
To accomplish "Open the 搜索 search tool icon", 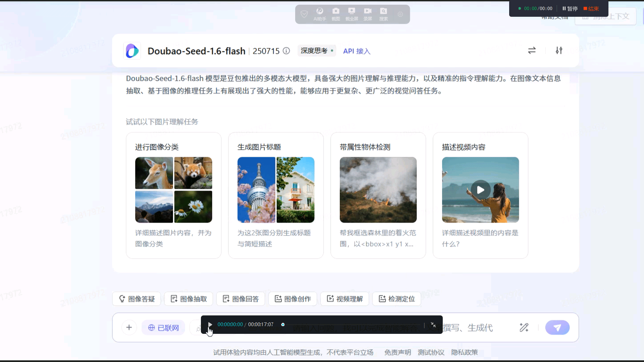I will 383,14.
